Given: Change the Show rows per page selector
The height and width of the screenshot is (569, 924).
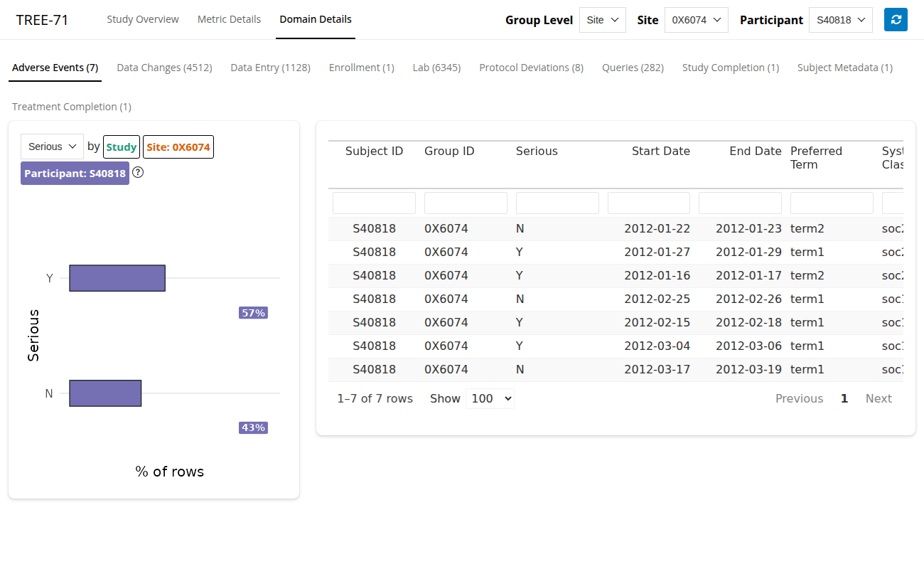Looking at the screenshot, I should 490,398.
